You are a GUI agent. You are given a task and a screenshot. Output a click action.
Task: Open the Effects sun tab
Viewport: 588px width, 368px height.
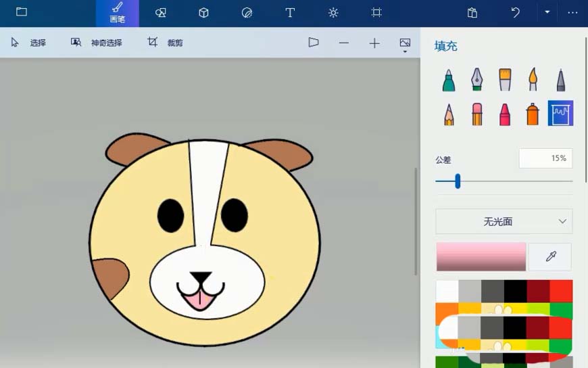pyautogui.click(x=333, y=13)
